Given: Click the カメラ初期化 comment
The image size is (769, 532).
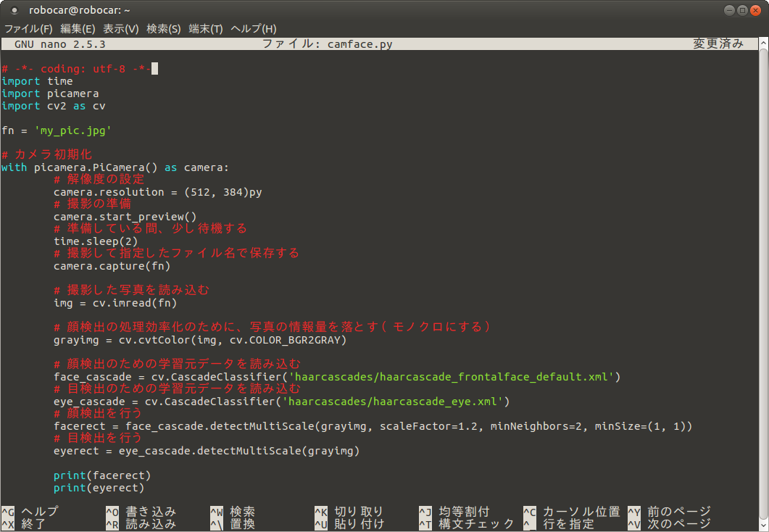Looking at the screenshot, I should (46, 155).
